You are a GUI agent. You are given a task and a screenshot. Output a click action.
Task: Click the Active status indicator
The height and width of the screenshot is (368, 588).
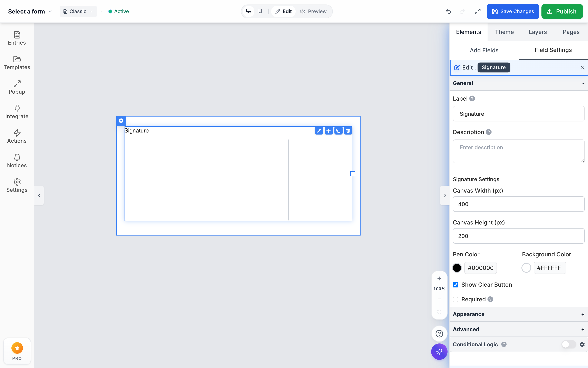tap(119, 11)
